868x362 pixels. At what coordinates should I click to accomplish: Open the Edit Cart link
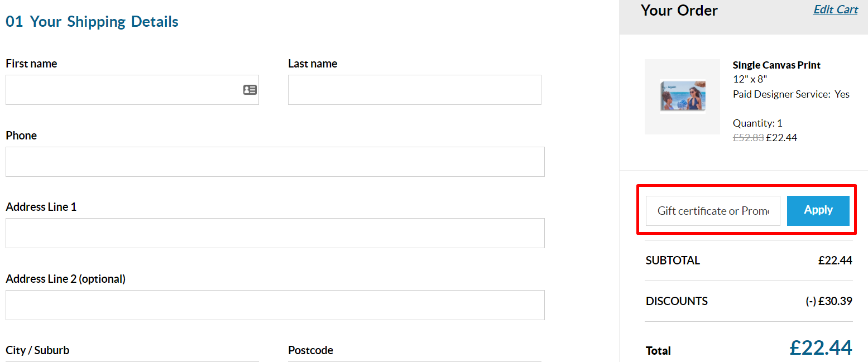835,9
